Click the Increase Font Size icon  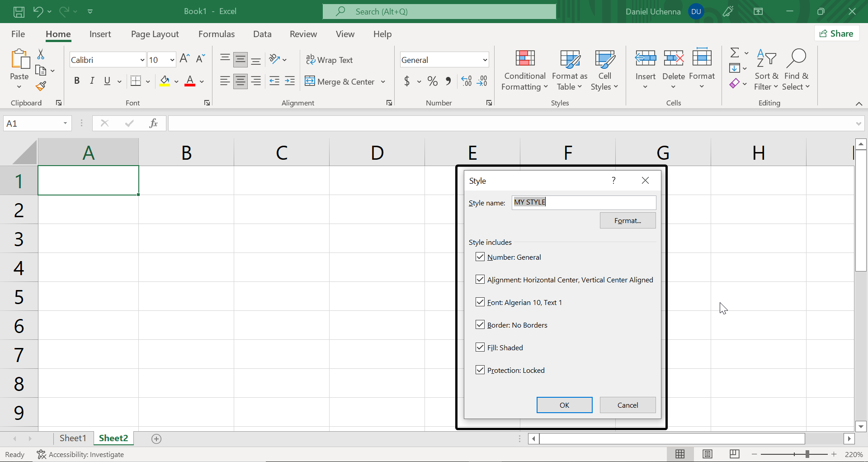pos(184,59)
